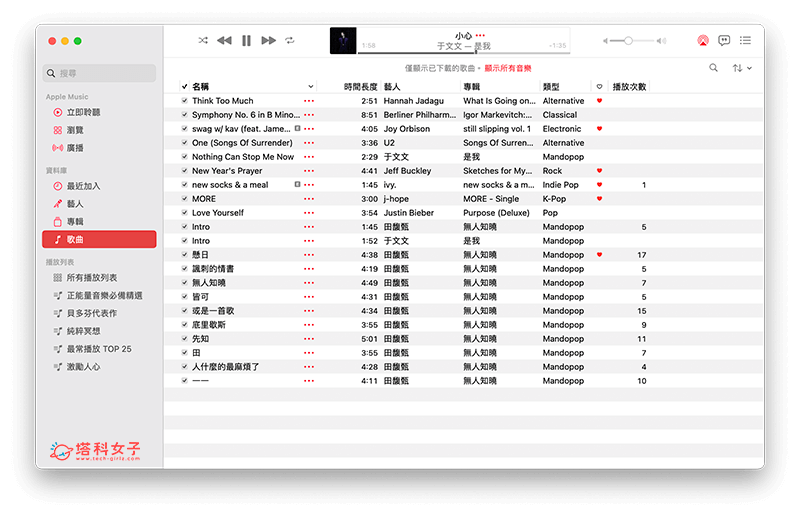
Task: Sort by 專輯 column header
Action: (x=471, y=87)
